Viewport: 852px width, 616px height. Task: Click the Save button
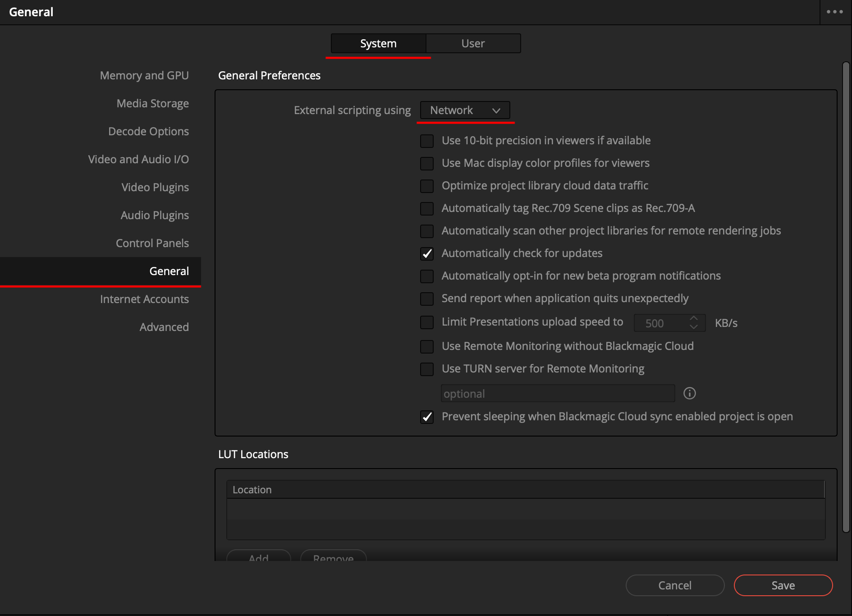pos(783,585)
